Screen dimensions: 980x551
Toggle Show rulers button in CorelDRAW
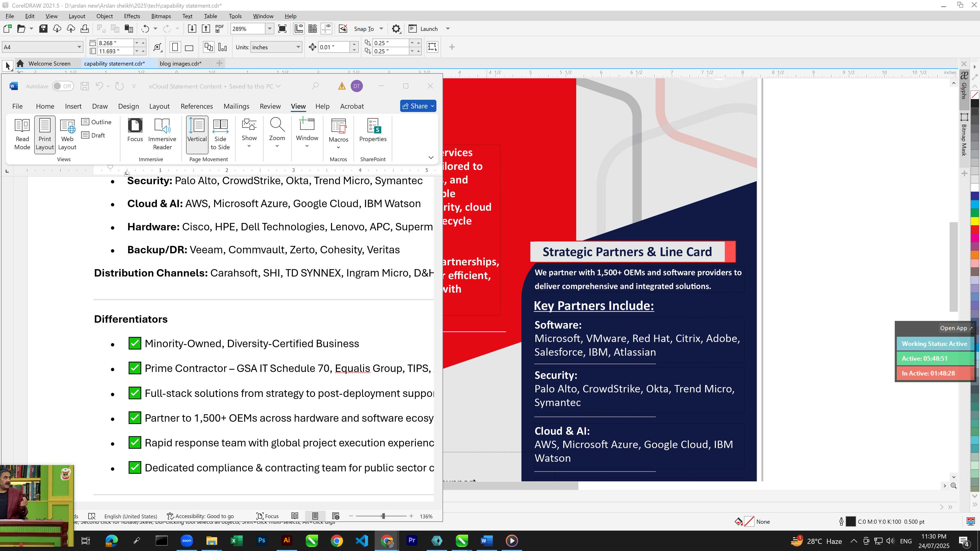[x=299, y=29]
